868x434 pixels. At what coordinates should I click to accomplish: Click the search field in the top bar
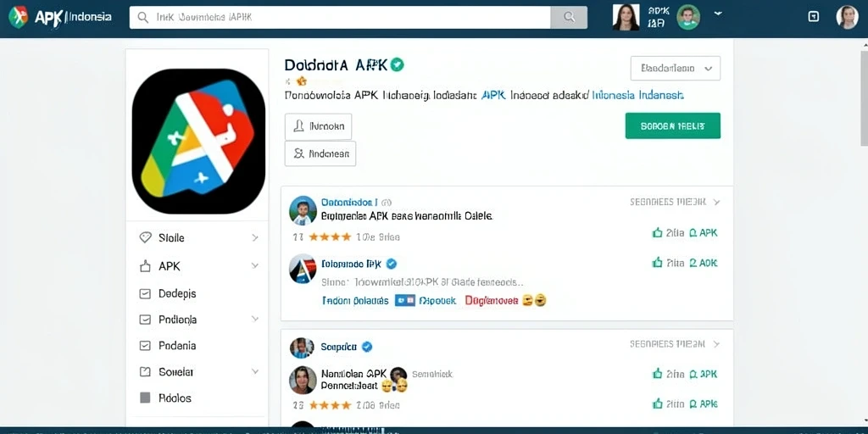(340, 18)
